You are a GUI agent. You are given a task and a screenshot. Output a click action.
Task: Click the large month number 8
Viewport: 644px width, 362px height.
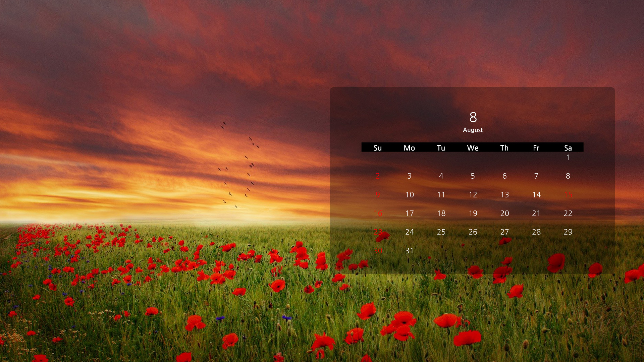click(473, 117)
